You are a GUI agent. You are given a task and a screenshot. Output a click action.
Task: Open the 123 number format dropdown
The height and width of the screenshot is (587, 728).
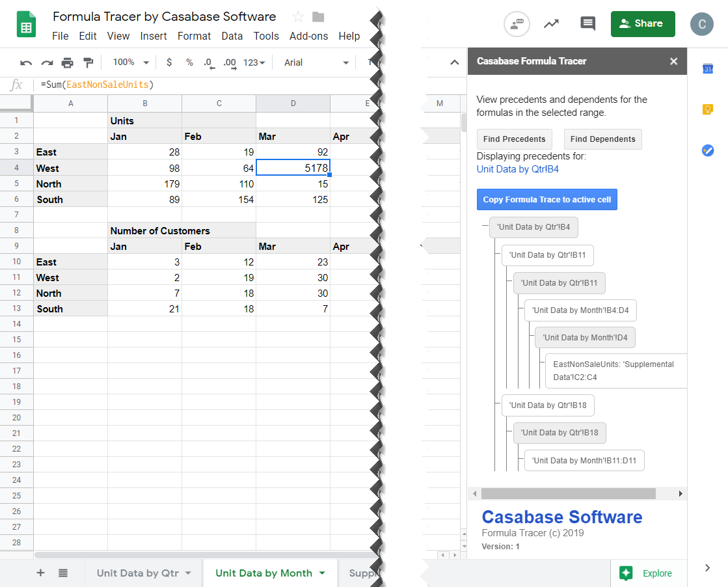254,62
